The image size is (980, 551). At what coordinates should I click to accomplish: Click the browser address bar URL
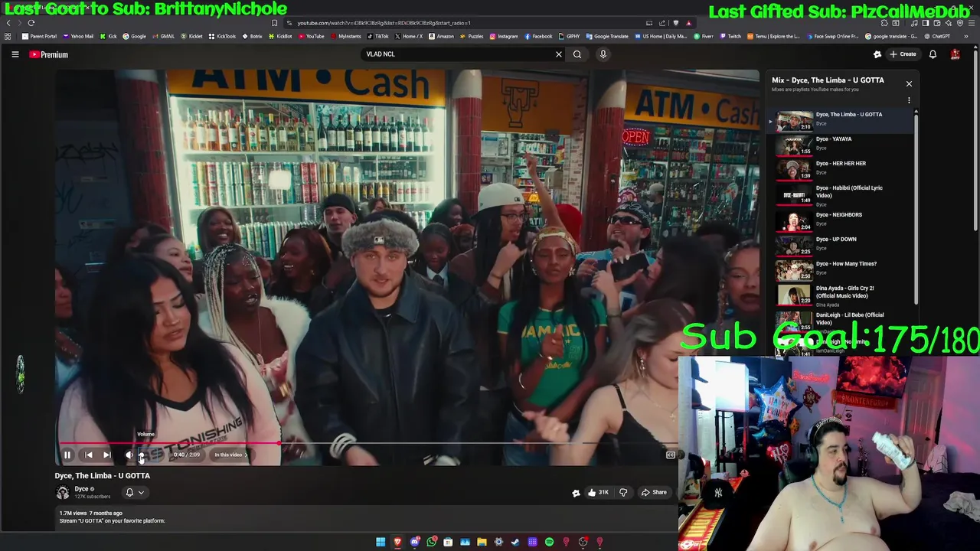click(384, 23)
